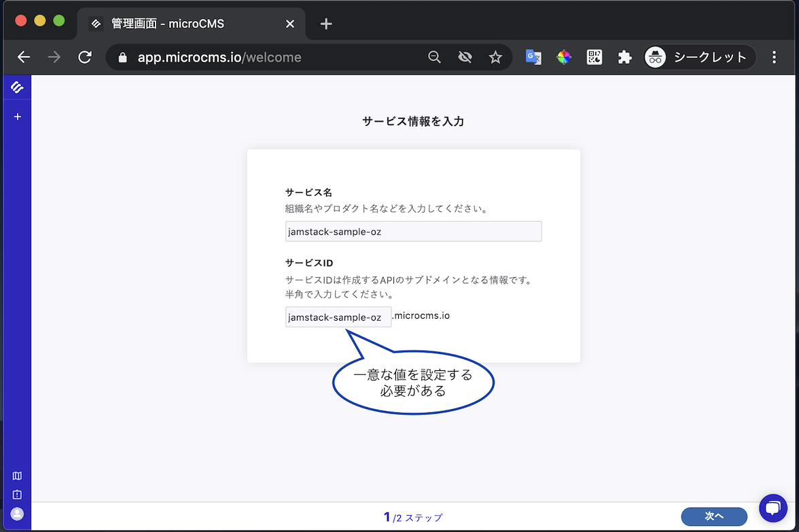The image size is (799, 532).
Task: Click the 1/2 ステップ indicator
Action: click(413, 517)
